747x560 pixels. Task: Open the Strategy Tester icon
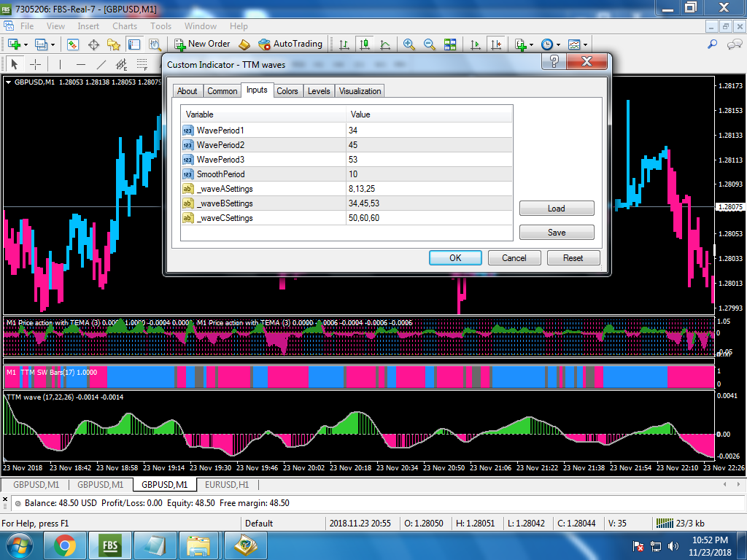click(155, 44)
